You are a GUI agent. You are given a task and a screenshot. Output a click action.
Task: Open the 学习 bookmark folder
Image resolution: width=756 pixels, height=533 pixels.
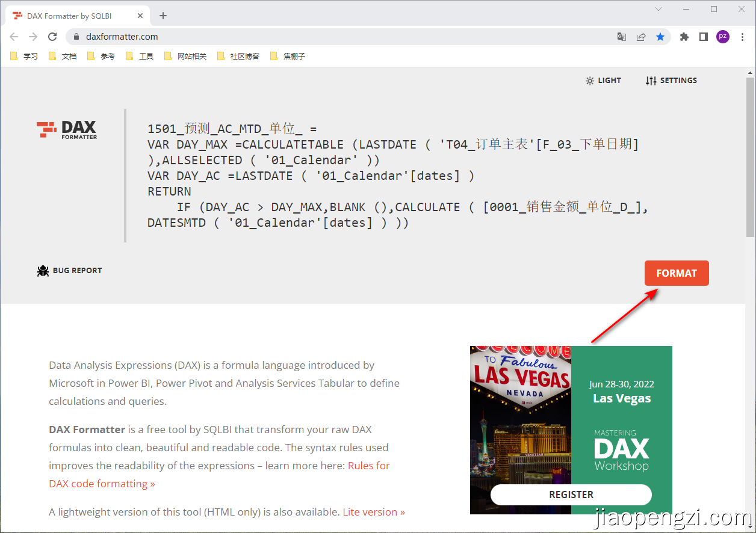[24, 56]
